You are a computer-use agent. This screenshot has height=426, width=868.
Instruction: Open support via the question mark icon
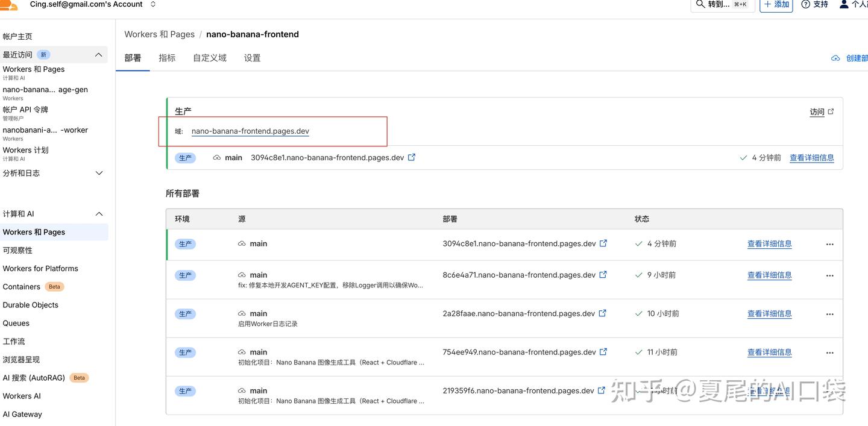(806, 4)
